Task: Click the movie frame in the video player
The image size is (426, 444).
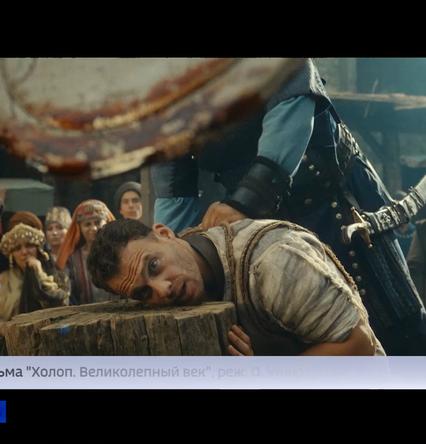Action: point(213,207)
